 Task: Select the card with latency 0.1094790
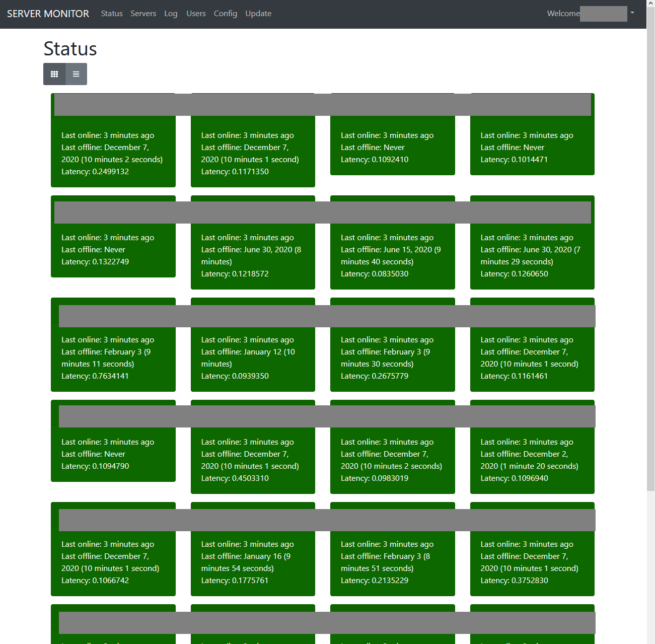coord(113,441)
